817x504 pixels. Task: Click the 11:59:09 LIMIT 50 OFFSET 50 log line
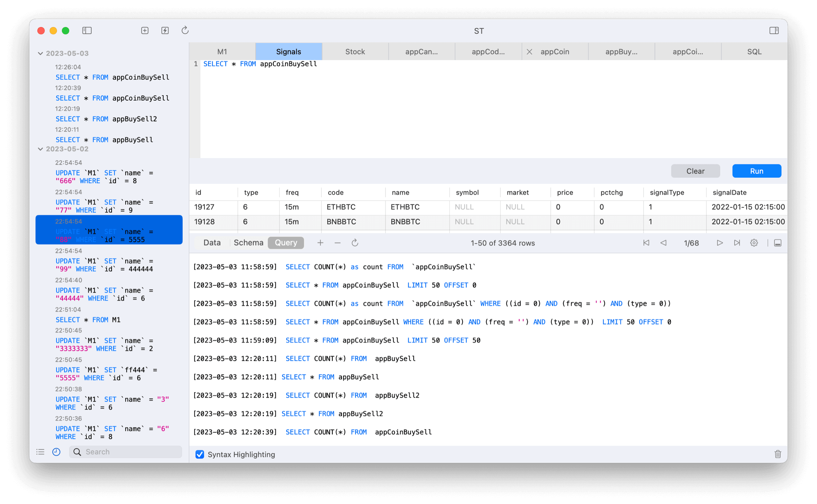pos(337,340)
